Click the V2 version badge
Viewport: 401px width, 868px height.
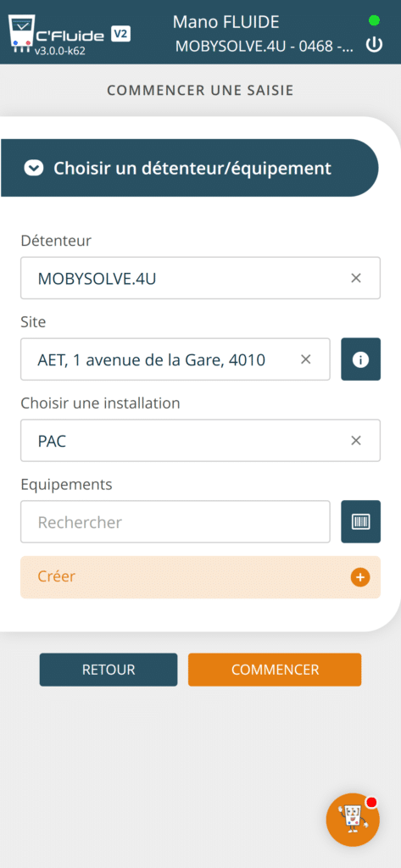pyautogui.click(x=120, y=34)
